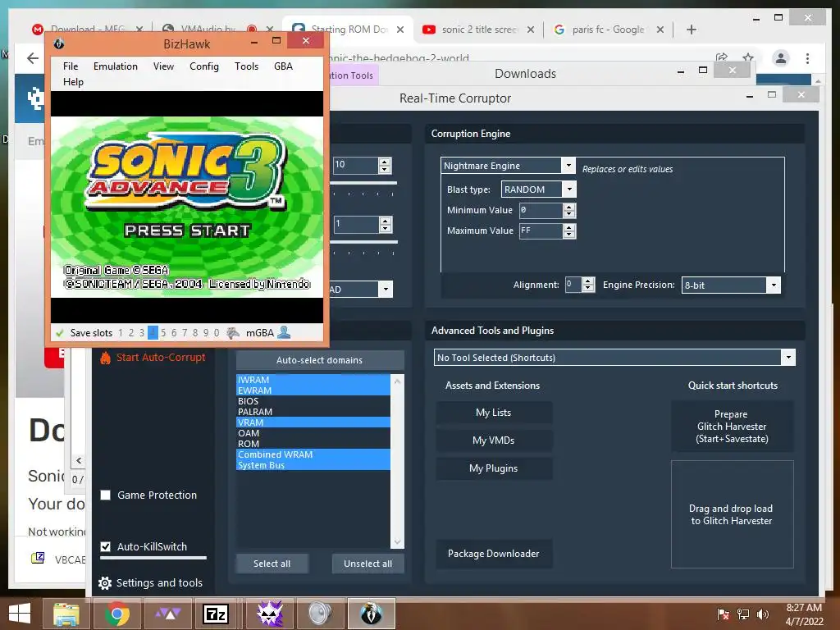Viewport: 840px width, 630px height.
Task: Click the Chrome back arrow
Action: tap(33, 58)
